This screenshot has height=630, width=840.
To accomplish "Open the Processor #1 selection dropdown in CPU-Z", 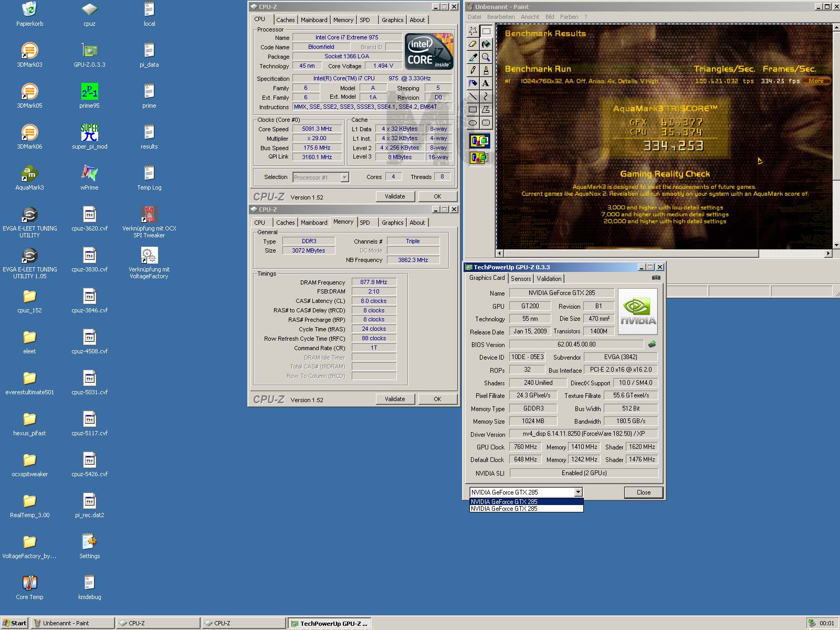I will coord(344,177).
